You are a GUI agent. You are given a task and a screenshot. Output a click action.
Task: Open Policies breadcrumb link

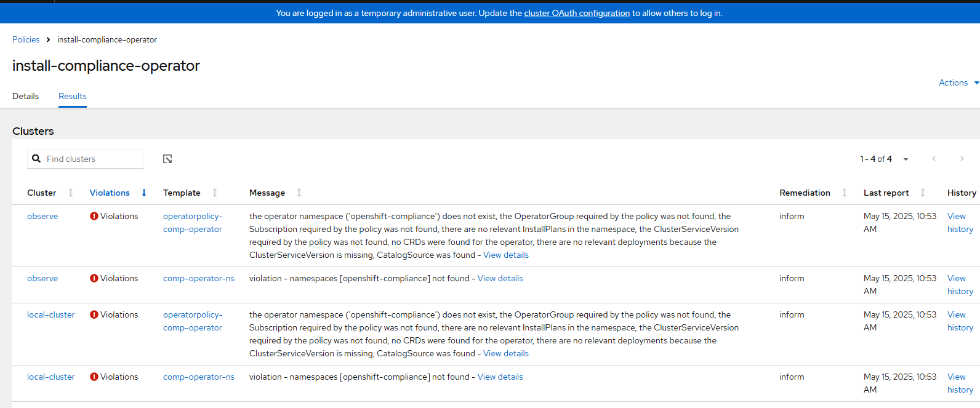pos(26,39)
